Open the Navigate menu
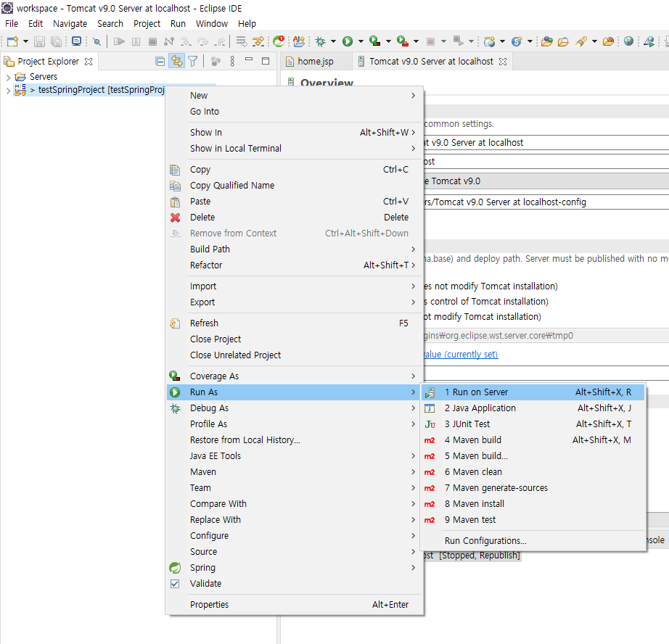 tap(70, 23)
